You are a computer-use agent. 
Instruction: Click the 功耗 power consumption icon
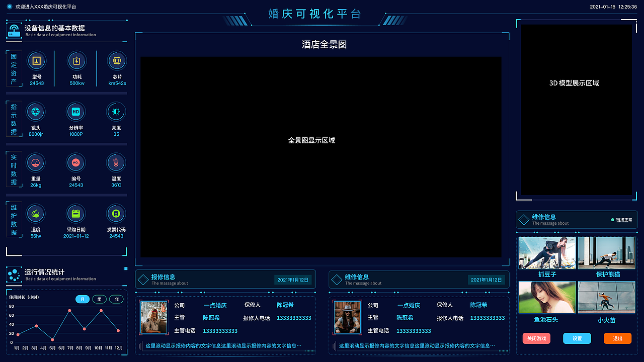click(76, 61)
